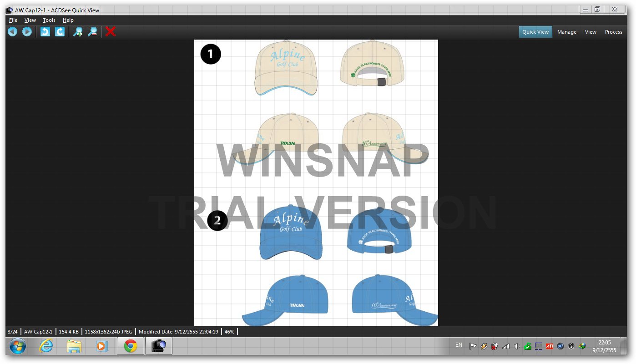
Task: Open Windows Explorer from the taskbar
Action: tap(74, 346)
